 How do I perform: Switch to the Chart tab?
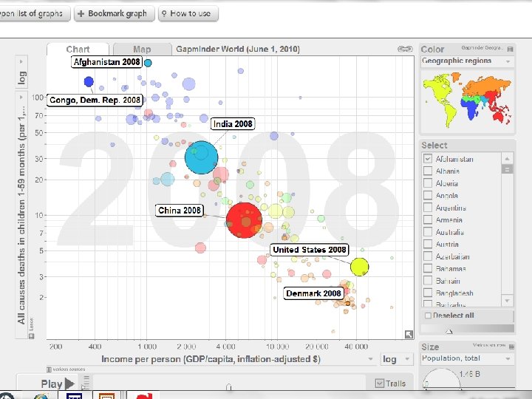pos(78,50)
